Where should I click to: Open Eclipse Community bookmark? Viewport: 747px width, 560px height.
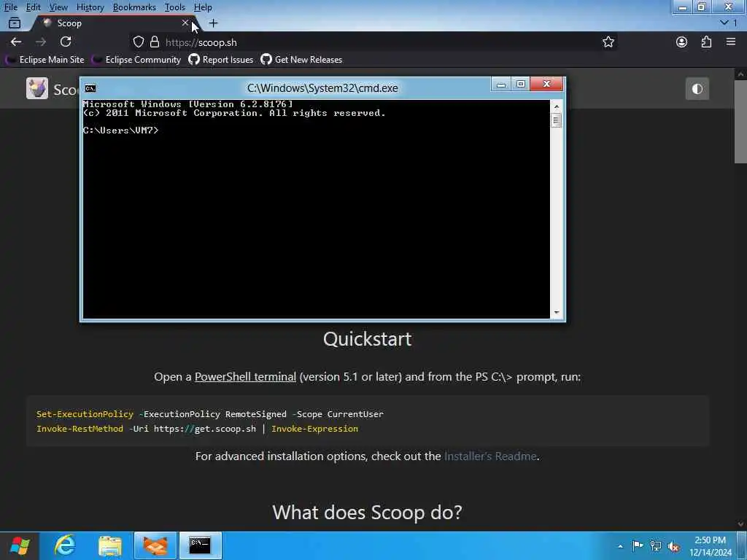tap(136, 60)
